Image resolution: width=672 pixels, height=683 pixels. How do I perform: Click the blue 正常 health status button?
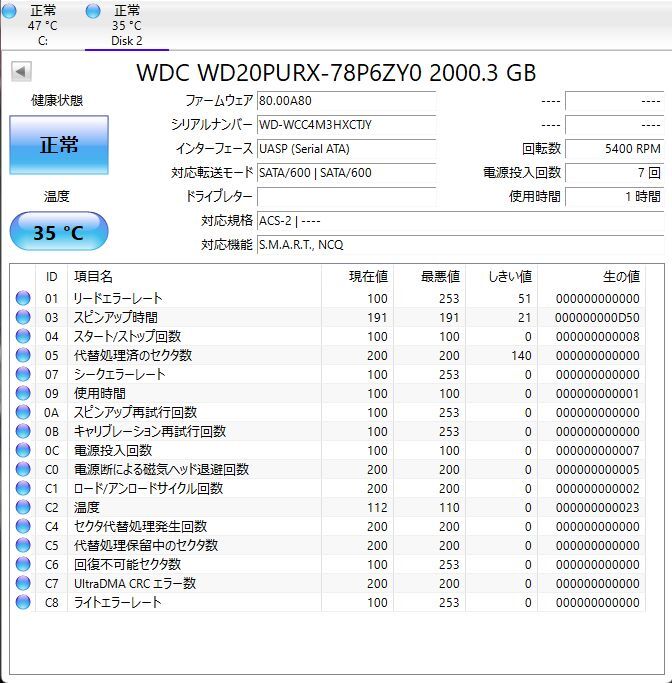pyautogui.click(x=59, y=145)
